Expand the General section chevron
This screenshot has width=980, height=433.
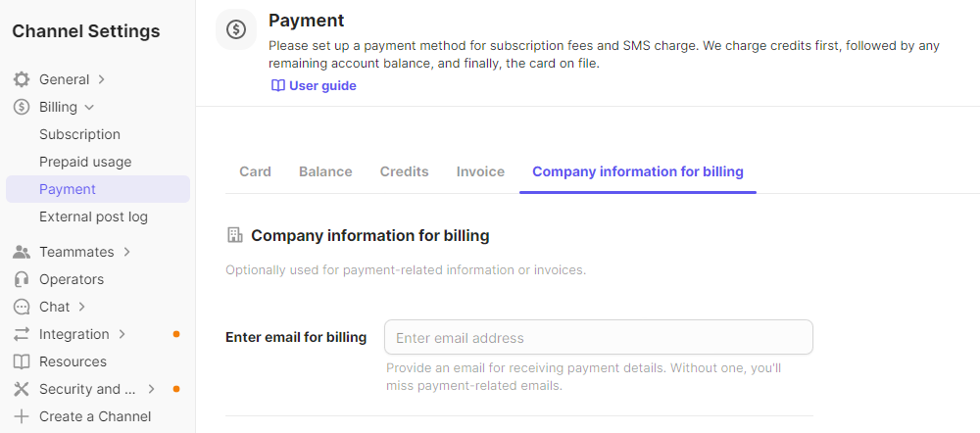click(102, 79)
